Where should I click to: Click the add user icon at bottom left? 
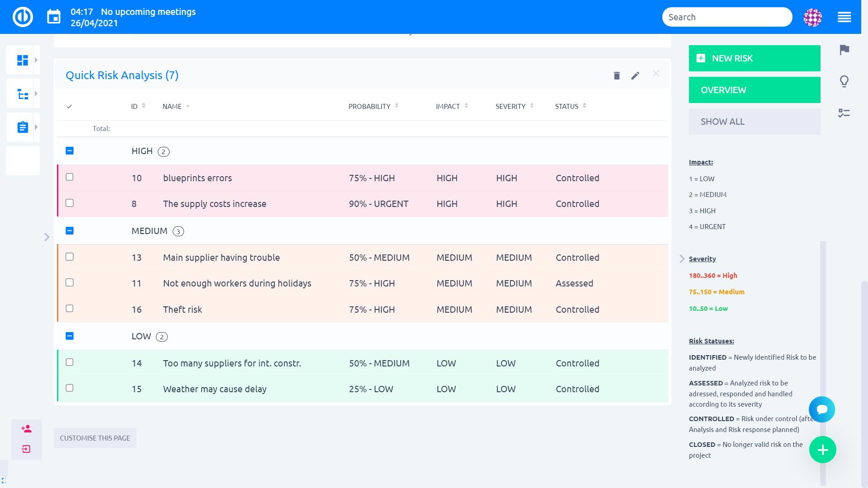click(x=26, y=429)
